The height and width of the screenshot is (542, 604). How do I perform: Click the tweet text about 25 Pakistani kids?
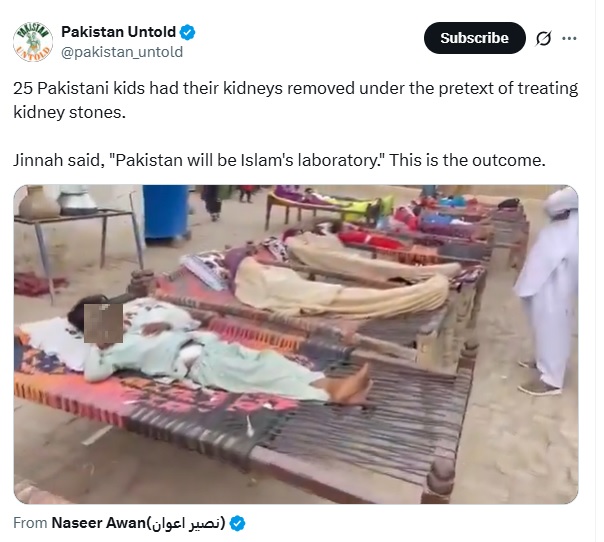click(x=295, y=100)
